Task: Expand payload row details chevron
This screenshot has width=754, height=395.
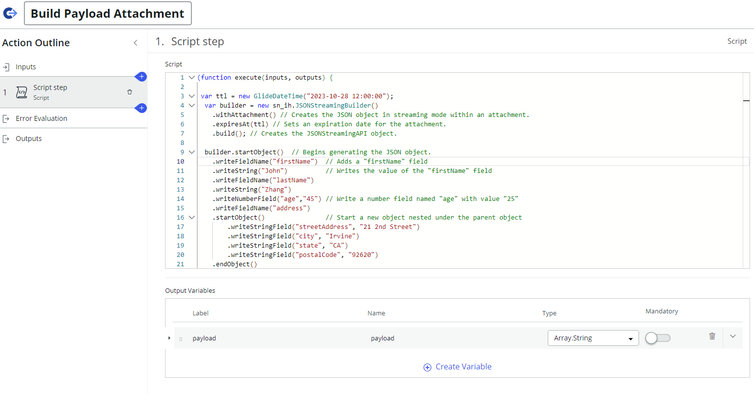Action: (x=732, y=336)
